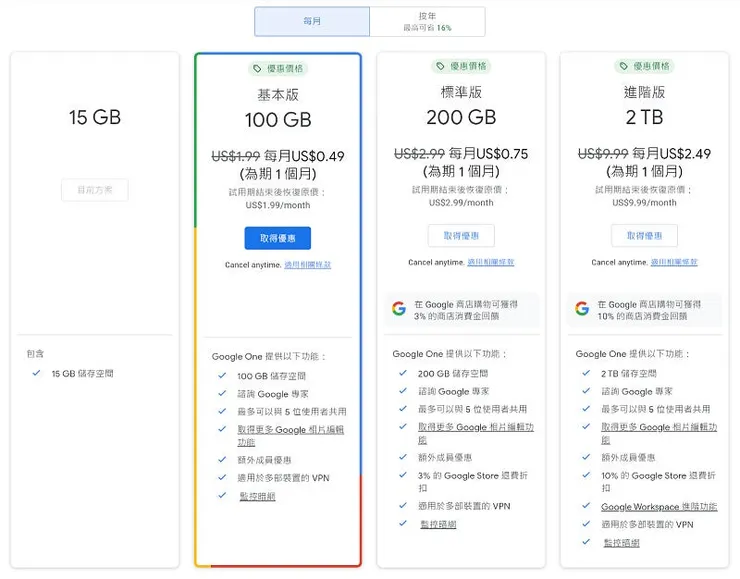Screen dimensions: 740x579
Task: Open Google 相片編輯功能 link in 進階版 card
Action: [x=659, y=433]
